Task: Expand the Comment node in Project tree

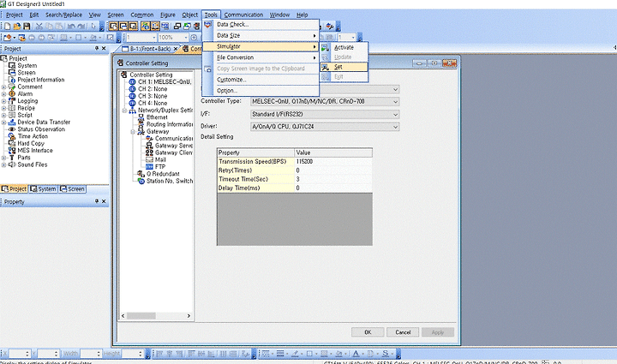Action: [3, 87]
